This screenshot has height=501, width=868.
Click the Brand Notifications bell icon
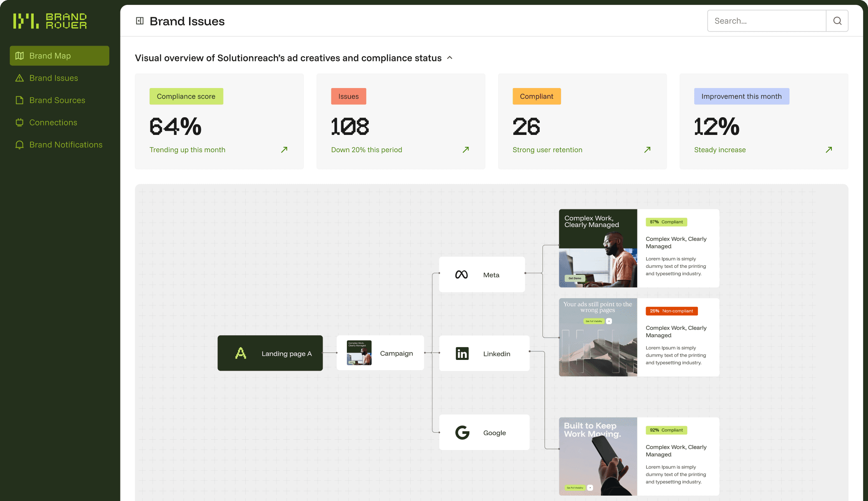coord(19,144)
